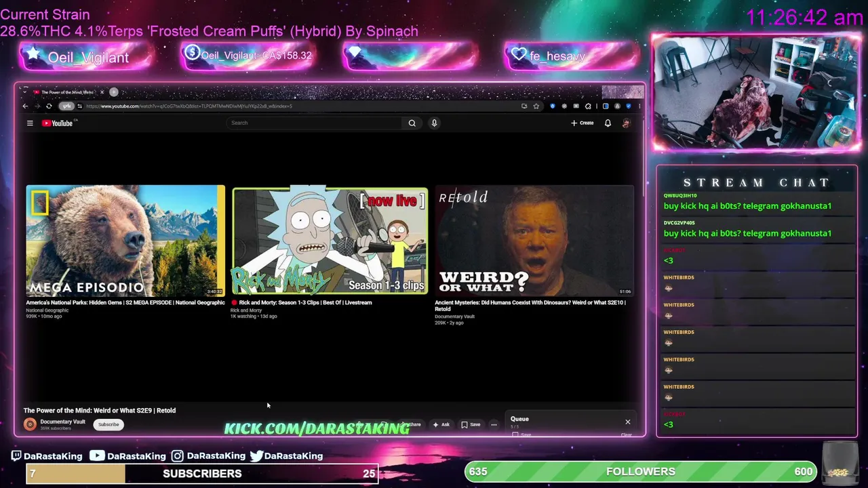The height and width of the screenshot is (488, 868).
Task: Click the site info icon by URL
Action: click(x=79, y=106)
